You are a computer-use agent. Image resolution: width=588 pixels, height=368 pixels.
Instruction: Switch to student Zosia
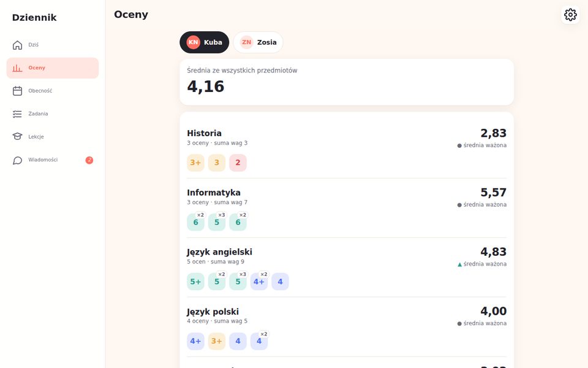pos(258,42)
